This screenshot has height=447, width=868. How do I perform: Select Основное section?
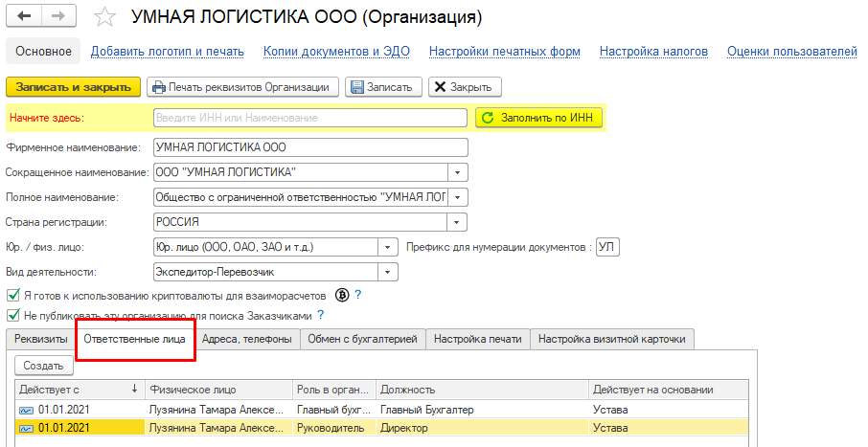point(43,52)
